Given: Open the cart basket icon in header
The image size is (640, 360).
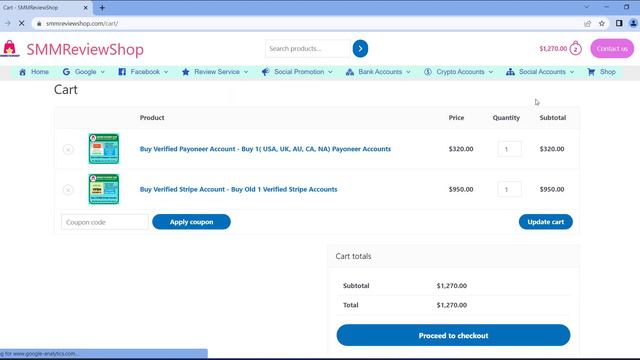Looking at the screenshot, I should click(576, 48).
